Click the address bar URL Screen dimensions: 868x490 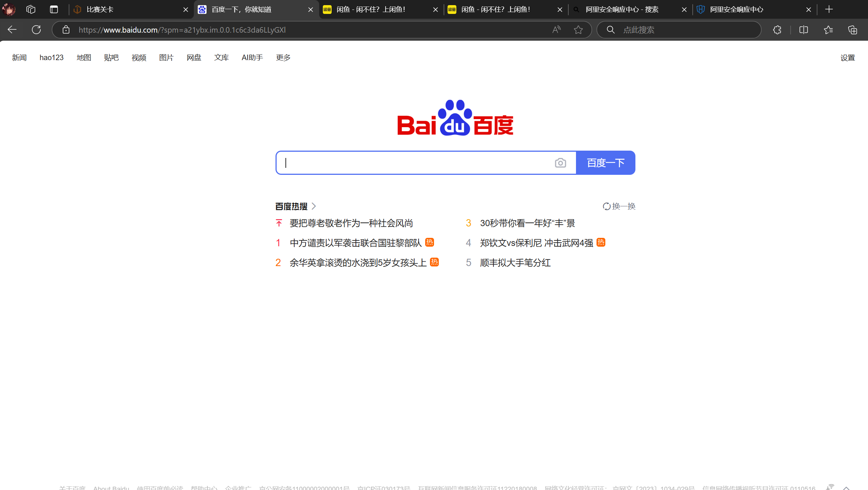[182, 30]
